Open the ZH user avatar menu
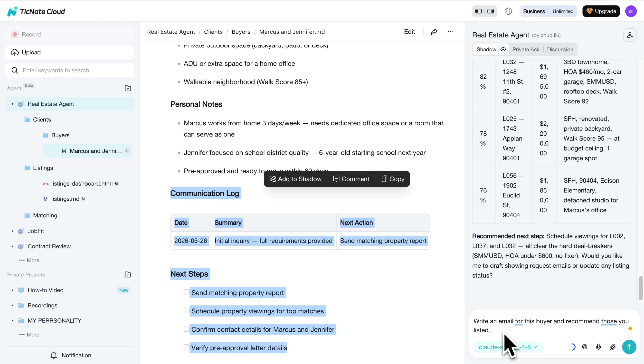The width and height of the screenshot is (644, 364). [x=631, y=11]
